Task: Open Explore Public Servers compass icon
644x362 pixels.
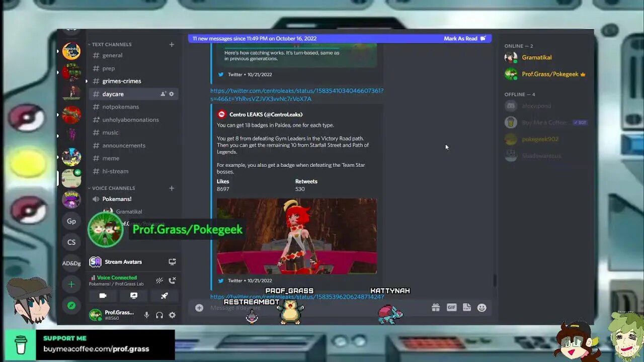Action: coord(71,305)
